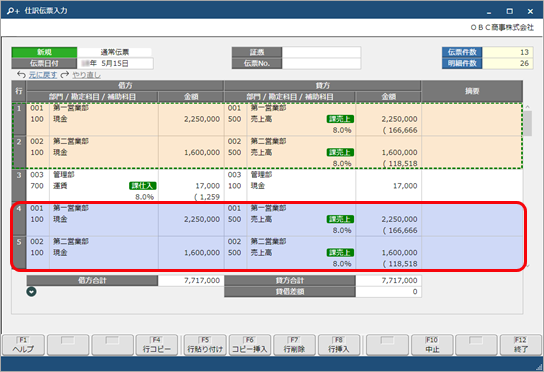Click row 5 credit amount 1,600,000
Screen dimensions: 544x372
point(399,253)
